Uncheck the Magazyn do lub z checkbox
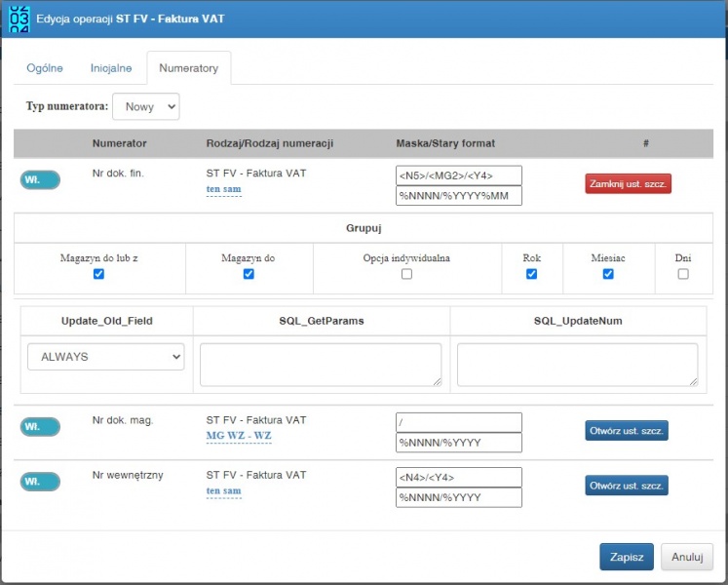The width and height of the screenshot is (728, 585). click(x=98, y=274)
